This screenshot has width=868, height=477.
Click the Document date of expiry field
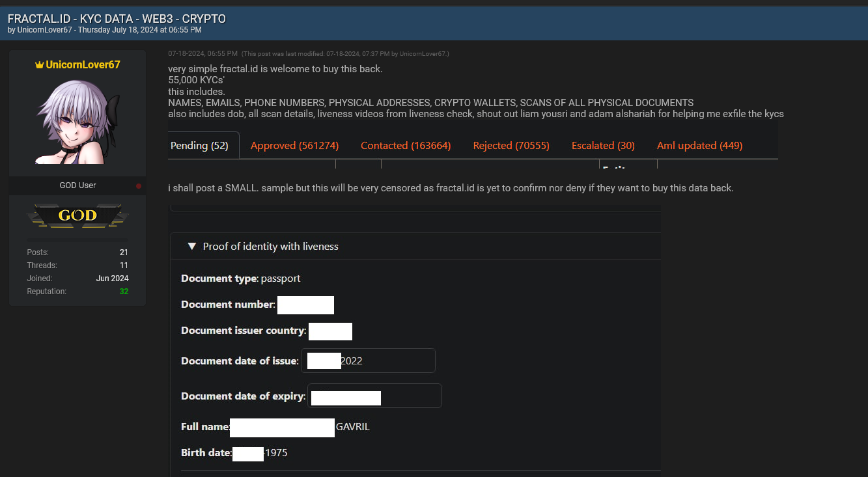(374, 396)
